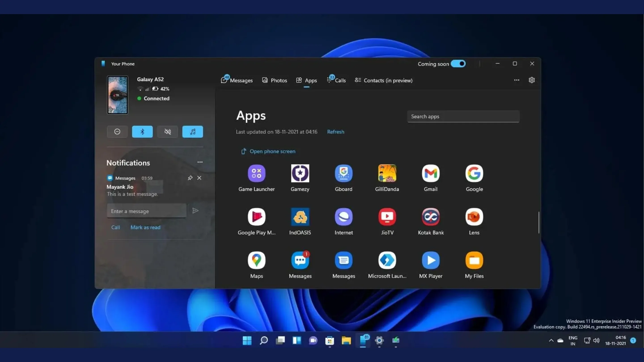This screenshot has width=644, height=362.
Task: Open Settings from the taskbar
Action: pyautogui.click(x=379, y=340)
